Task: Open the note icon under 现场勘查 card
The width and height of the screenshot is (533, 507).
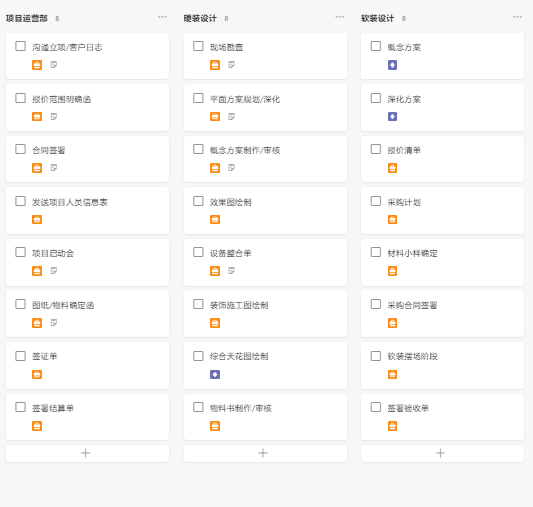Action: (231, 65)
